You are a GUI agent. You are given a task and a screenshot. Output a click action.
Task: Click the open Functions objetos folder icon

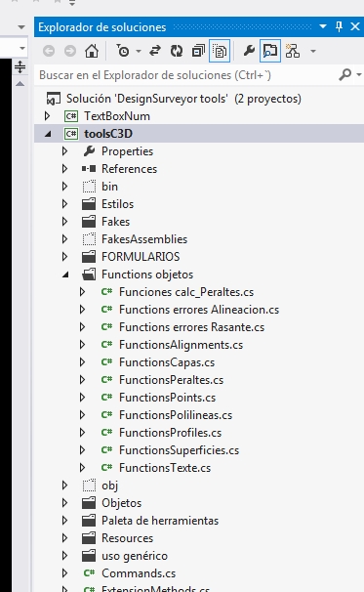(89, 275)
